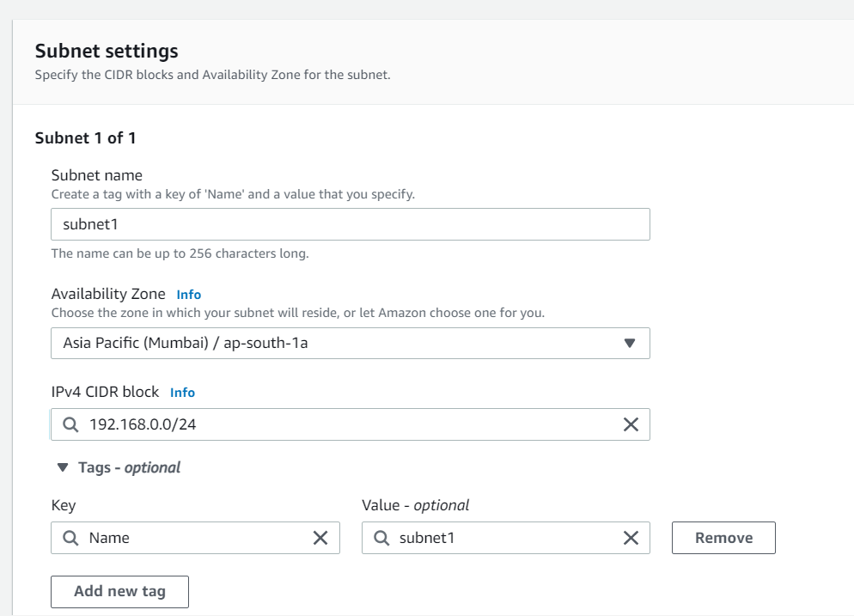
Task: Click the 'Specify the CIDR blocks' description text
Action: [212, 75]
